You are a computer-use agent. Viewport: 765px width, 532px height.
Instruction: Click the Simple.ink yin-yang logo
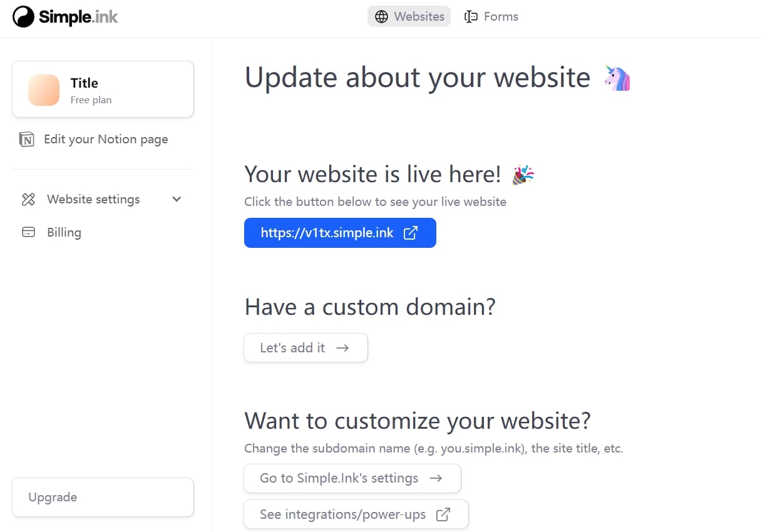point(23,17)
